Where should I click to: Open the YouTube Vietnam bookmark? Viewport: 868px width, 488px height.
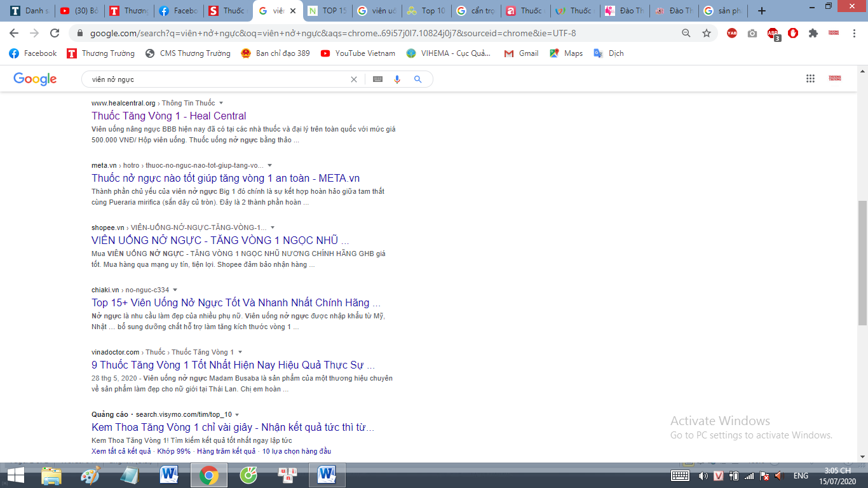coord(358,53)
